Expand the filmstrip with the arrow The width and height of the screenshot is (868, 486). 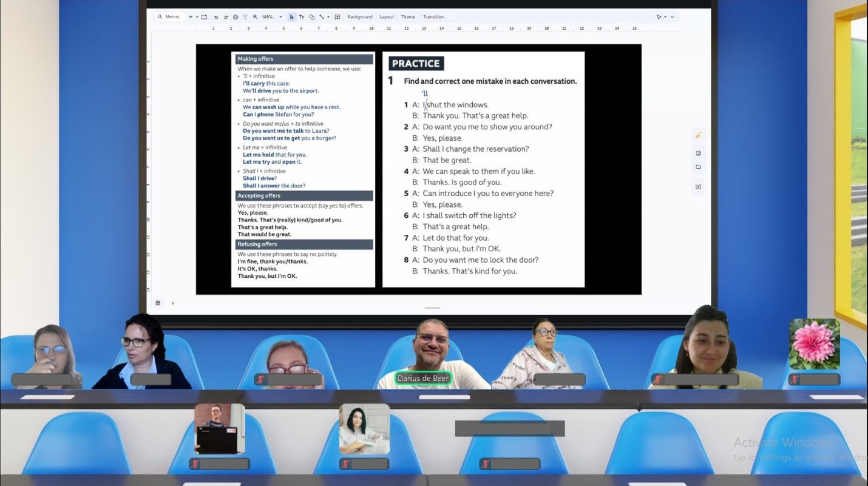172,303
